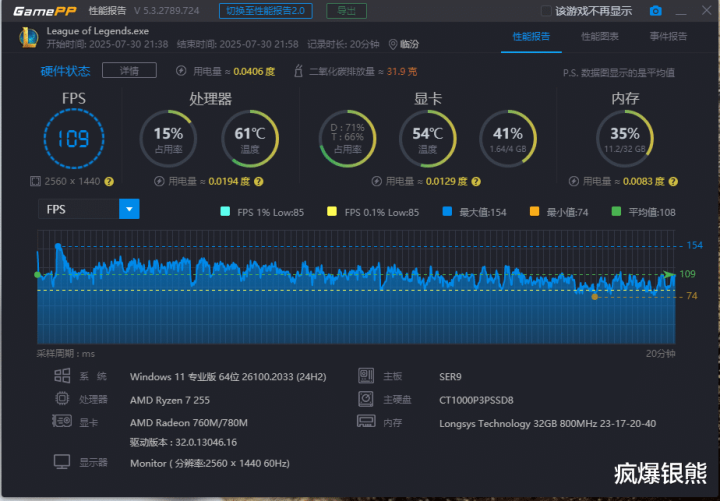Click the resolution icon beside 2560 × 1440
The width and height of the screenshot is (720, 501).
pyautogui.click(x=35, y=181)
